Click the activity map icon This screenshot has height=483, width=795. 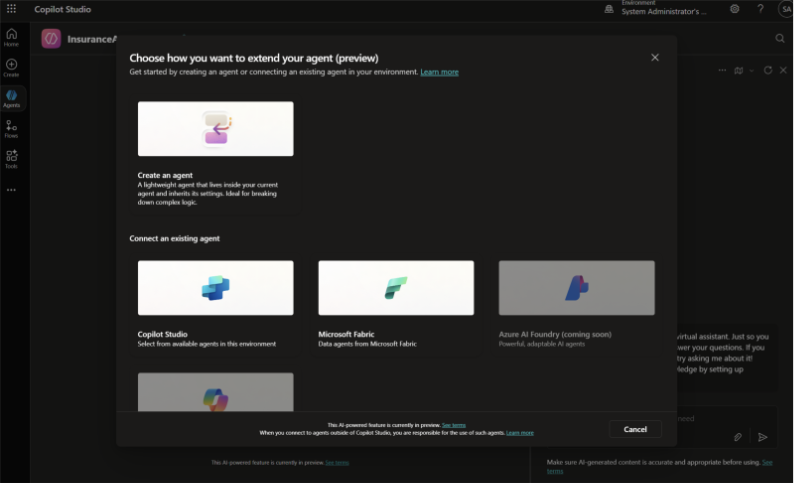click(x=739, y=70)
